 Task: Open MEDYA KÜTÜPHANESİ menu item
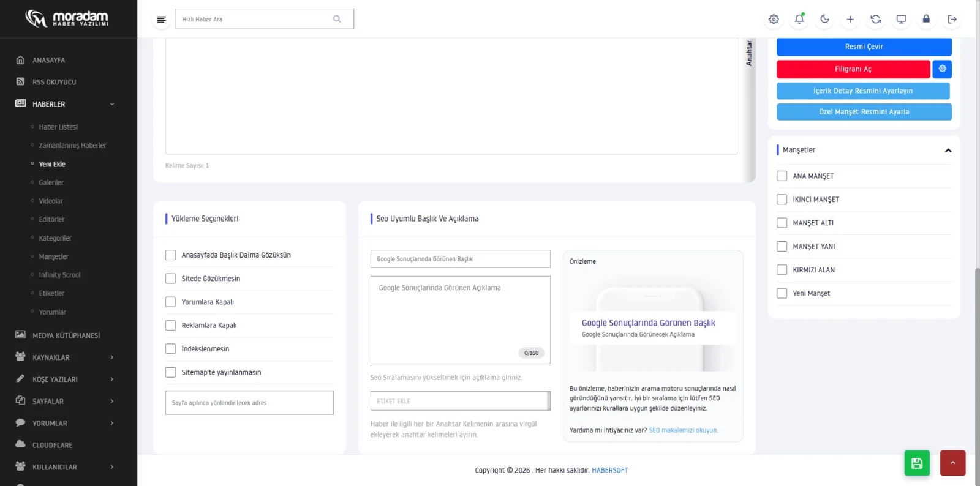pyautogui.click(x=66, y=335)
